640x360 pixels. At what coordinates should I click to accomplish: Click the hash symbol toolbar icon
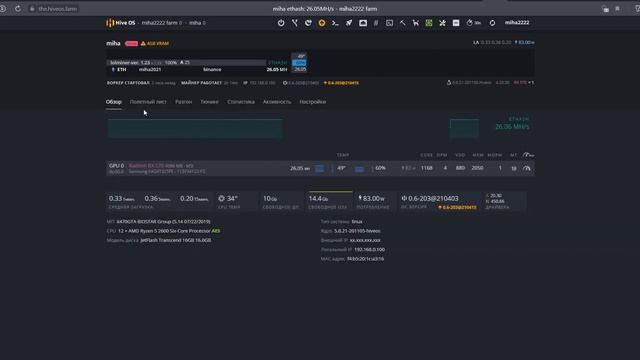point(376,23)
